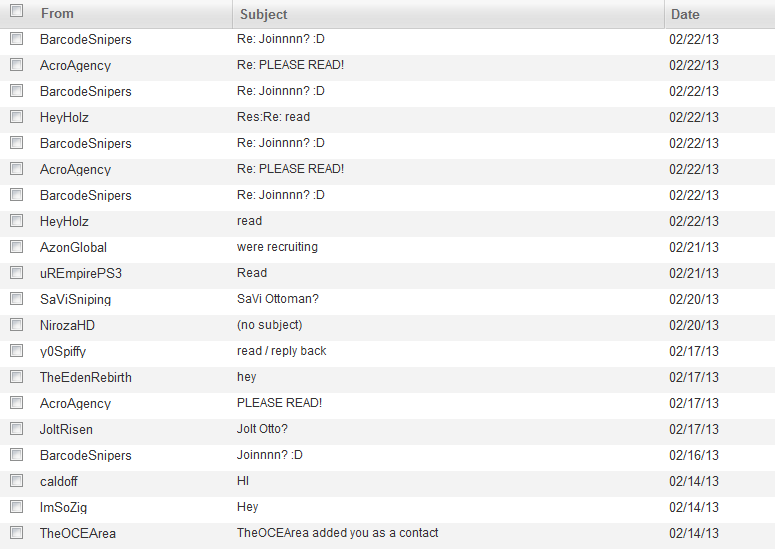The image size is (775, 553).
Task: Open the 'were recruiting' message
Action: tap(277, 247)
